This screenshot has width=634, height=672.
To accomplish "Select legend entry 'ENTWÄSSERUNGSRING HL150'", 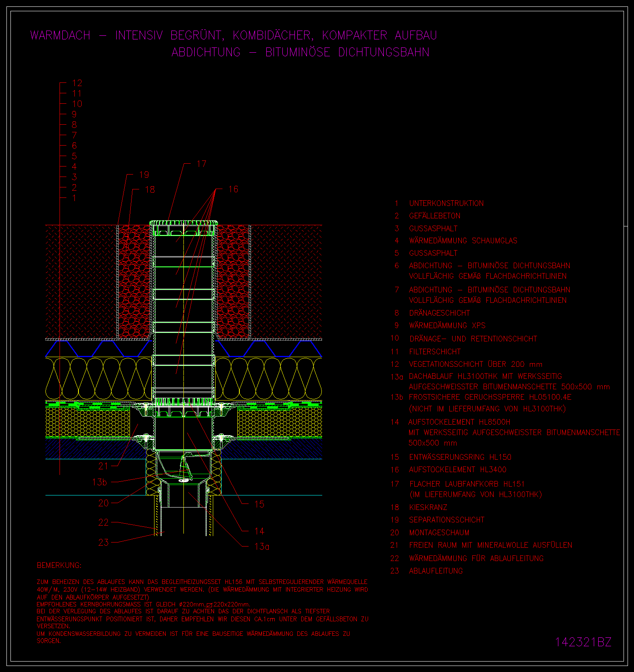I will [x=460, y=457].
